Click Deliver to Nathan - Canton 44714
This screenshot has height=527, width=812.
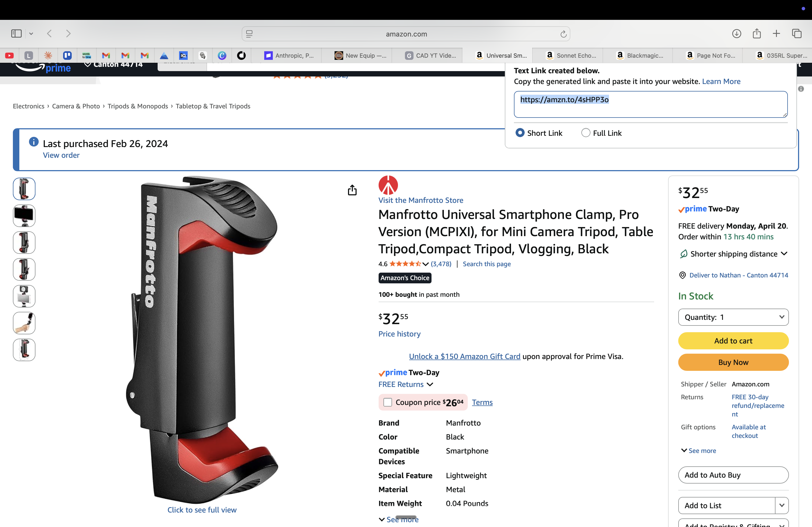tap(738, 275)
